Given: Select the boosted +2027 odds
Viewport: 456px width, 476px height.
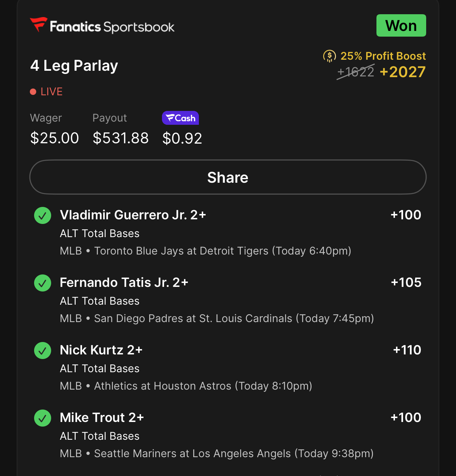Looking at the screenshot, I should pyautogui.click(x=402, y=72).
